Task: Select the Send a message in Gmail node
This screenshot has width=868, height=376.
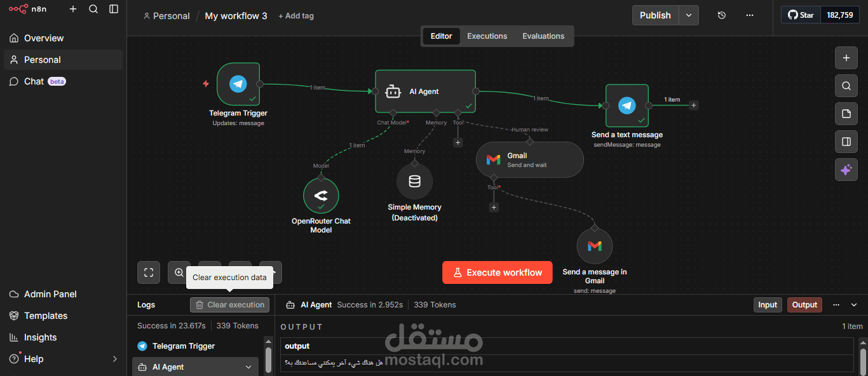Action: (595, 246)
